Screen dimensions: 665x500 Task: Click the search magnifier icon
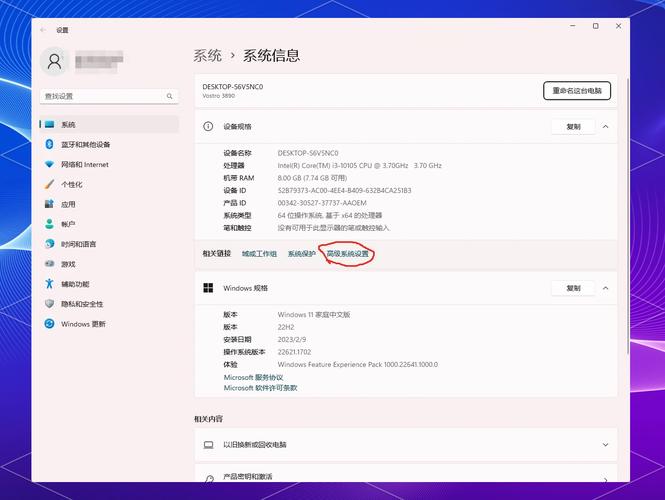[170, 96]
